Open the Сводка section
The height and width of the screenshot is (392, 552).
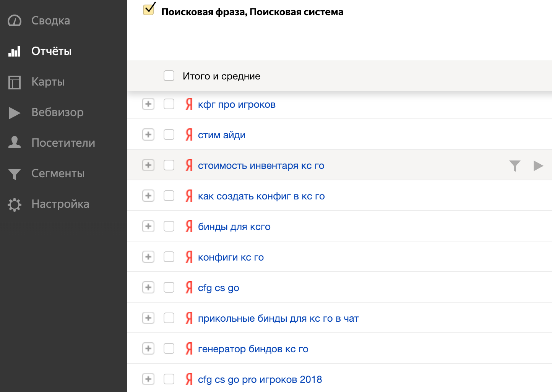pyautogui.click(x=50, y=21)
